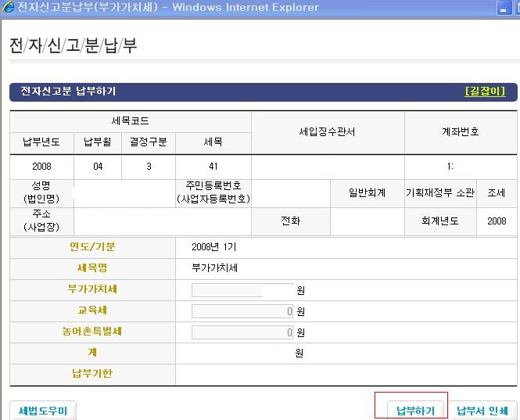Select the 세목 value 41 cell

point(213,167)
